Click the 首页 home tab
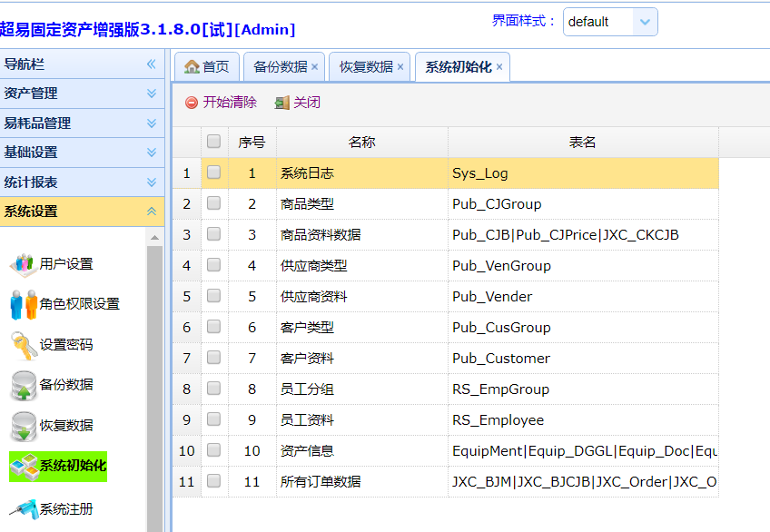The image size is (770, 532). [206, 67]
